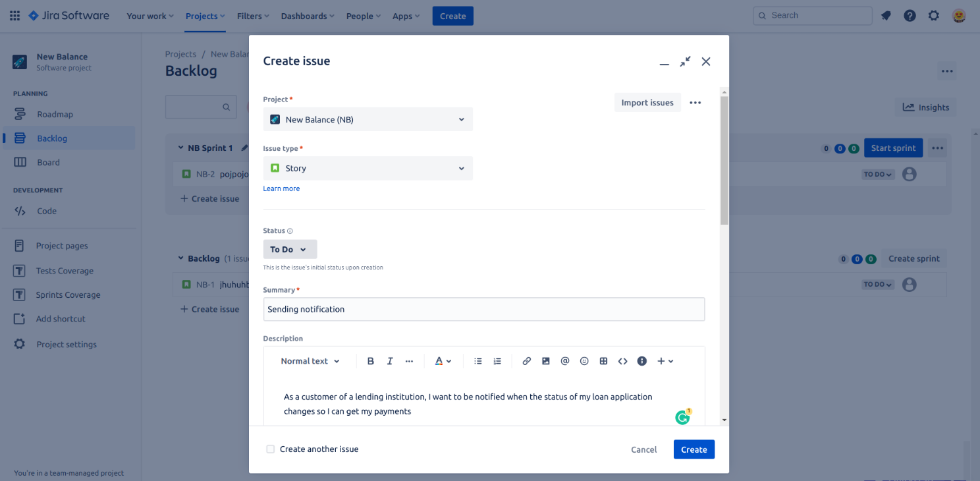Bold the description text
This screenshot has width=980, height=481.
(371, 360)
